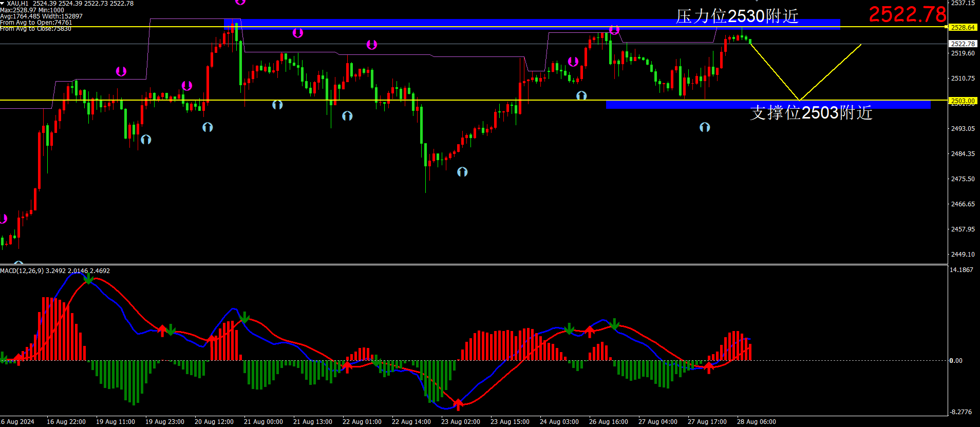Viewport: 980px width, 427px height.
Task: Select the yellow V-shaped projection trendline
Action: (805, 72)
